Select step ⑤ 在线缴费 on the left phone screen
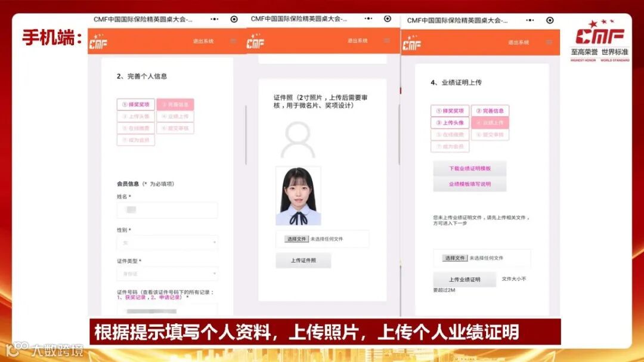The image size is (644, 362). click(136, 128)
